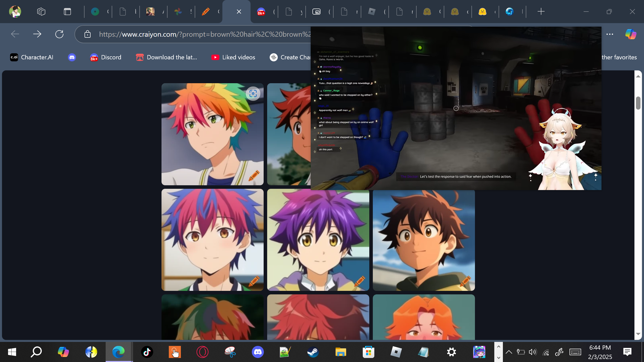The height and width of the screenshot is (362, 644).
Task: Click the crayon icon on the rainbow-haired image
Action: (254, 175)
